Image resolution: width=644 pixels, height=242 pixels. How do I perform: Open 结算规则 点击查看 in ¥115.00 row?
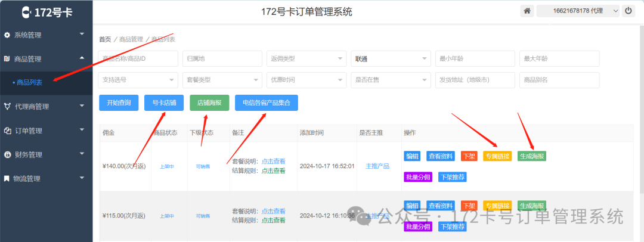coord(274,220)
